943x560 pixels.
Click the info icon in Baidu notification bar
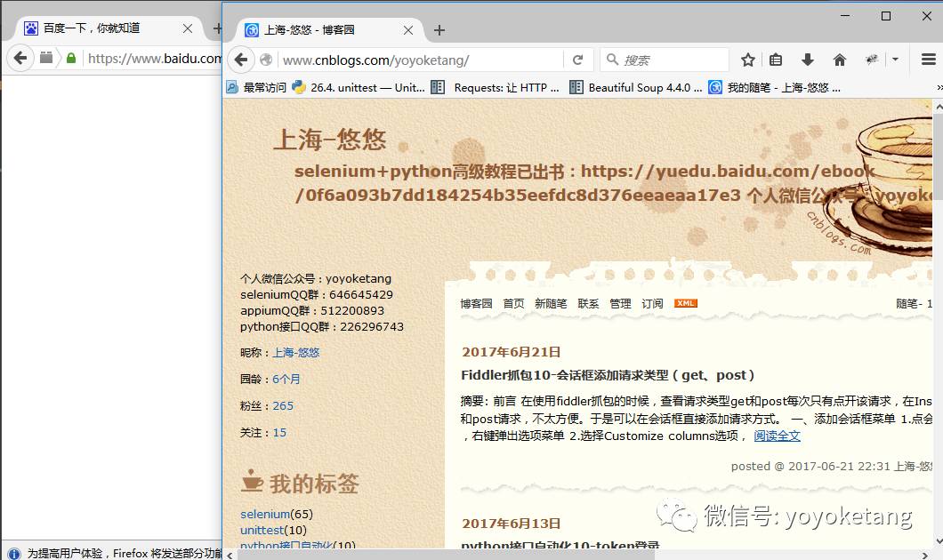[x=14, y=554]
